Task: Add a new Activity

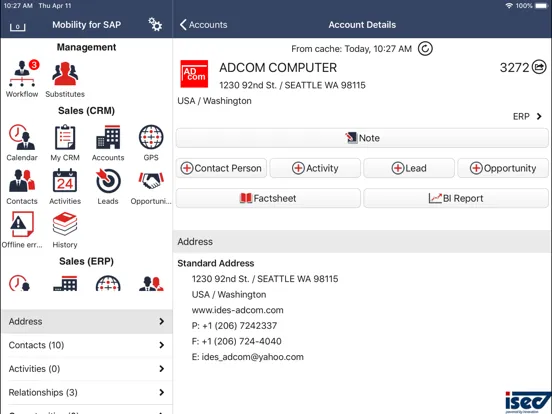Action: (x=315, y=168)
